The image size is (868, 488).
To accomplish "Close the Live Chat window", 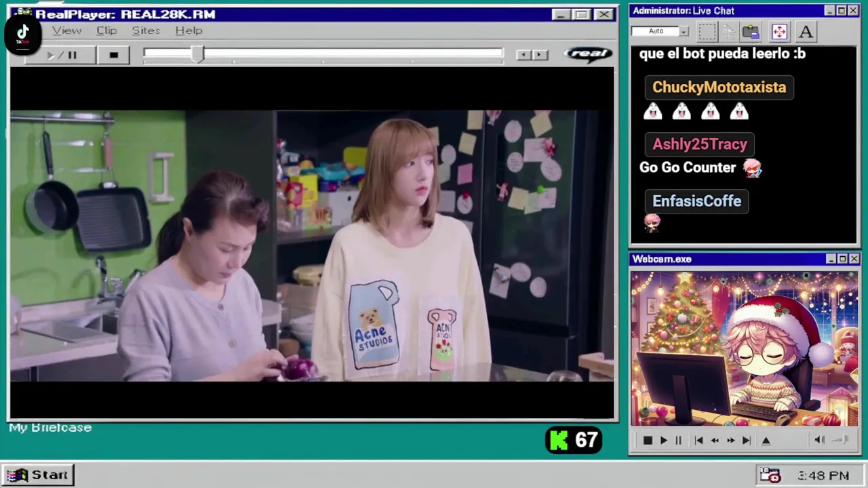I will click(x=853, y=11).
